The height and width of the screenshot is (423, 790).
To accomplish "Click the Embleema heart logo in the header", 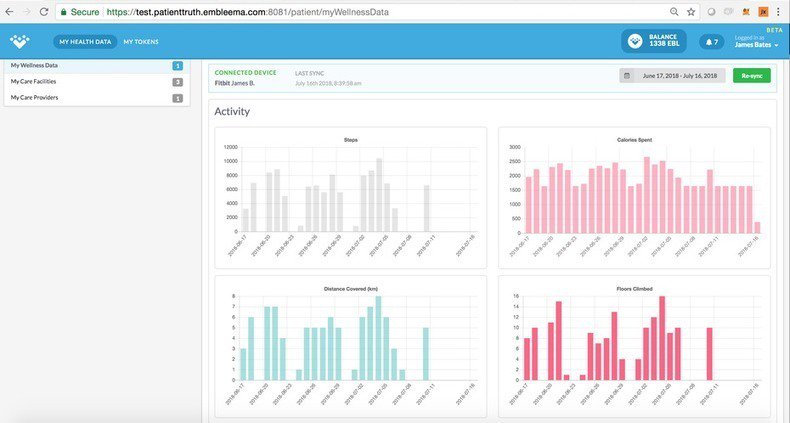I will click(20, 41).
